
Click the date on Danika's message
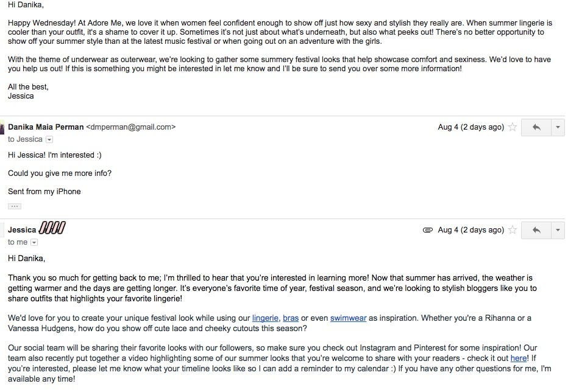pyautogui.click(x=470, y=127)
